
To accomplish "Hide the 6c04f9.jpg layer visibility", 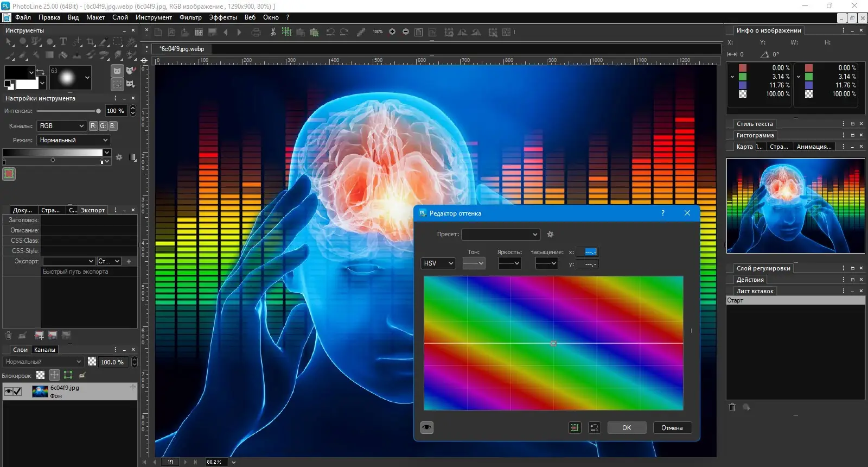I will tap(8, 392).
